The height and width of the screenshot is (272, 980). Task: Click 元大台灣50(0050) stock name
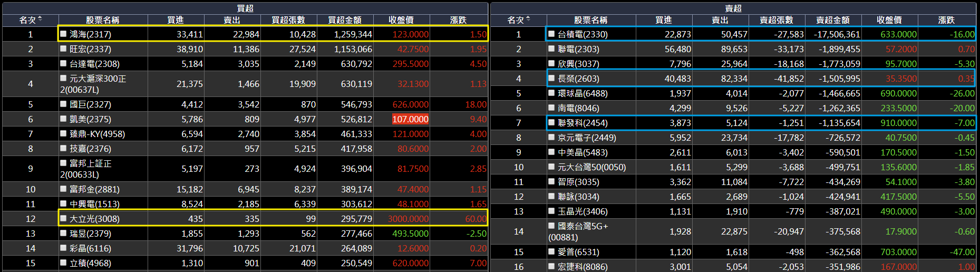coord(592,167)
